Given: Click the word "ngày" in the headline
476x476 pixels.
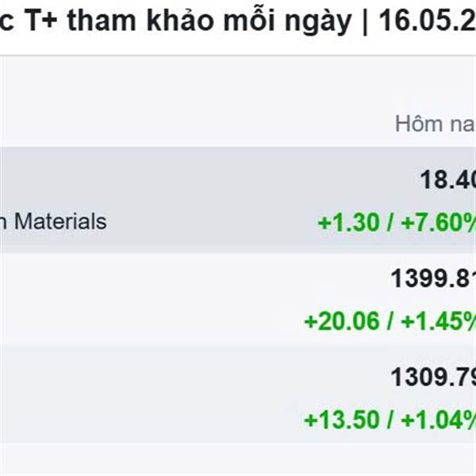Looking at the screenshot, I should [318, 22].
